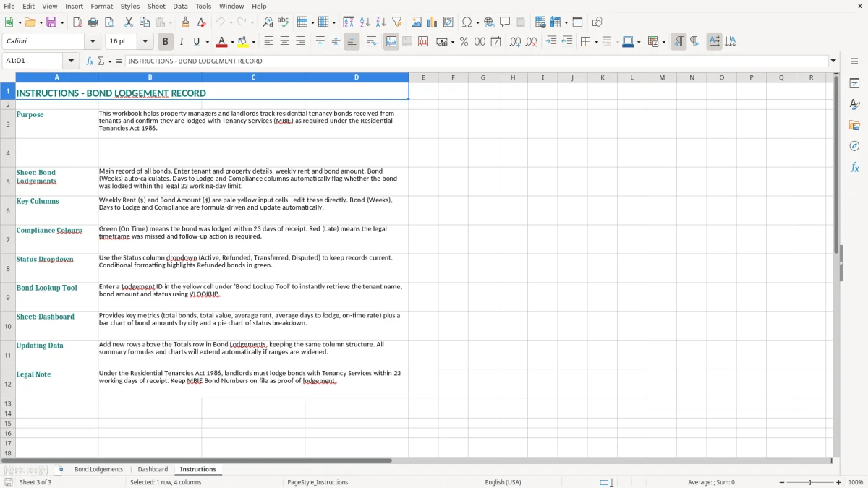Open the Open-file dropdown arrow

[40, 22]
